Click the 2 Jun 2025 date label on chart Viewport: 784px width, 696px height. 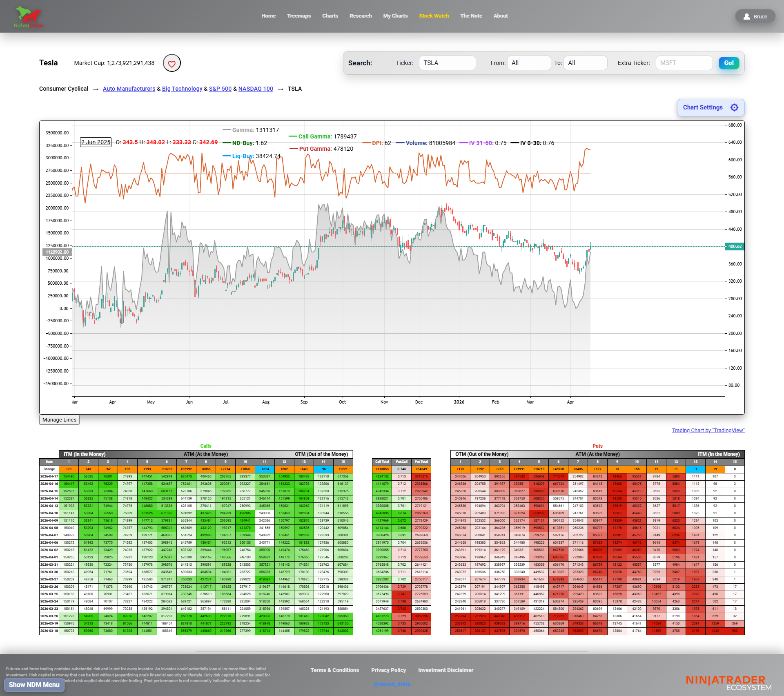pos(96,142)
